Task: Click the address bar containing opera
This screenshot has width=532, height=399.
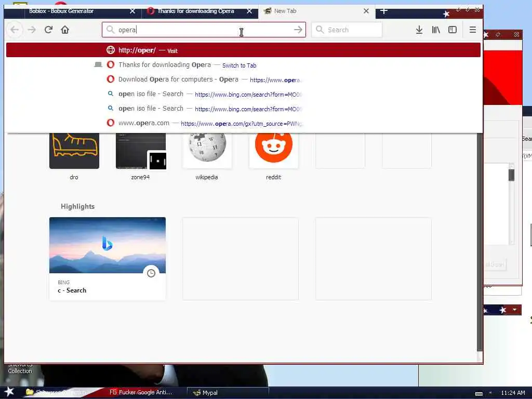Action: click(x=204, y=30)
